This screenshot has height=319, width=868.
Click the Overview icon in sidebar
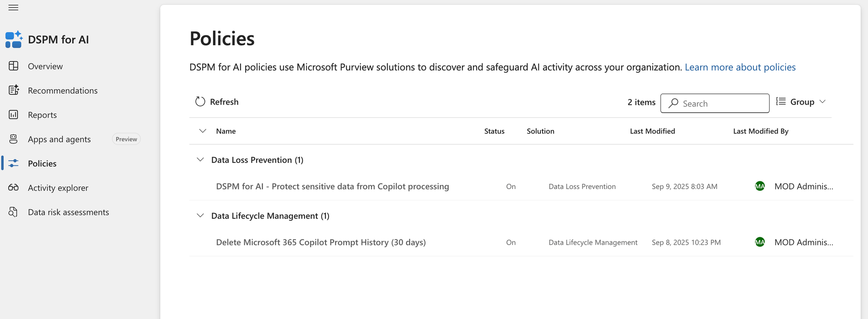coord(13,66)
